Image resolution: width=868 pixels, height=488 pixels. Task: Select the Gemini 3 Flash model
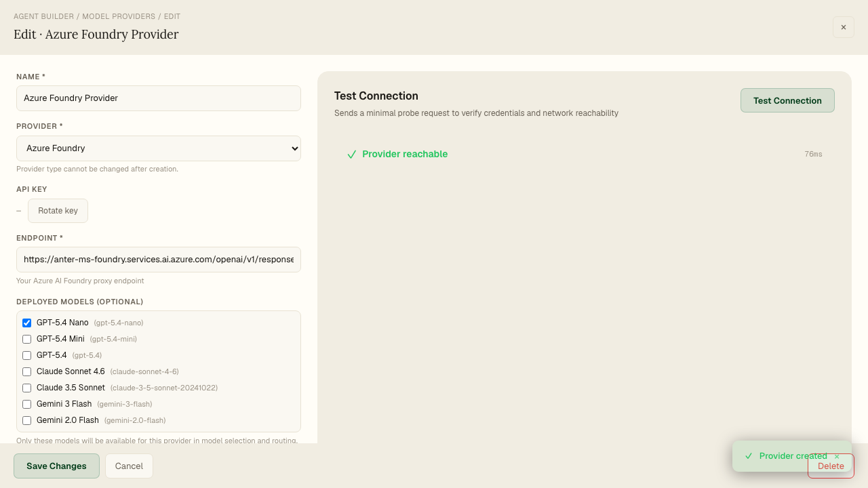click(x=27, y=404)
